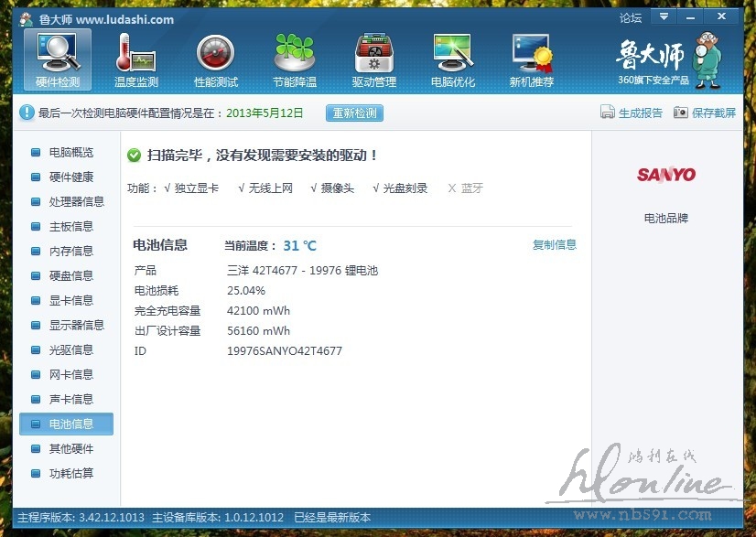Open the 温度监测 temperature monitor icon
The width and height of the screenshot is (756, 537).
pos(135,53)
